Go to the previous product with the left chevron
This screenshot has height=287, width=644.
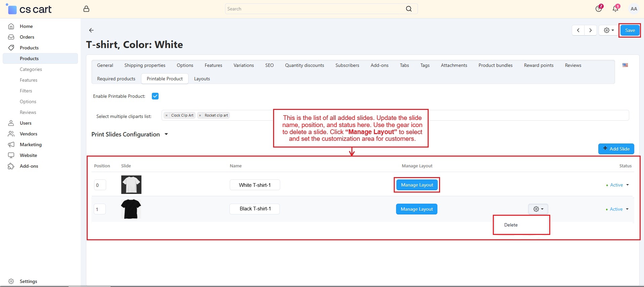(578, 30)
